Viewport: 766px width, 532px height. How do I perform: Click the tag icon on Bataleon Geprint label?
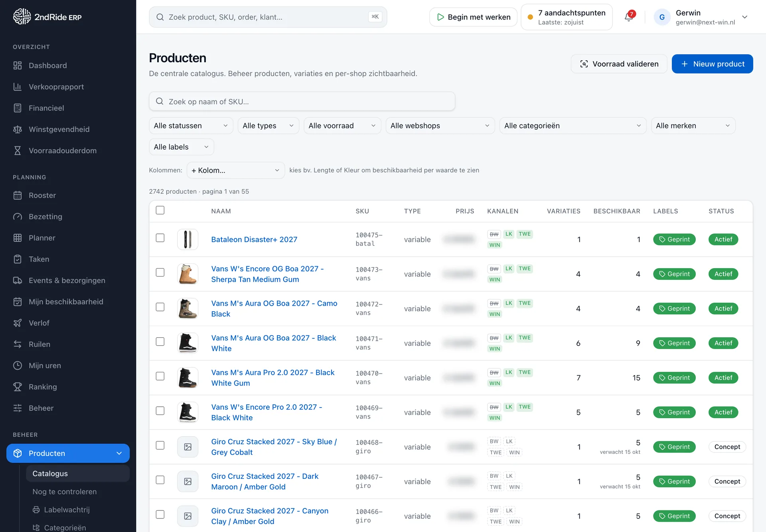point(662,239)
